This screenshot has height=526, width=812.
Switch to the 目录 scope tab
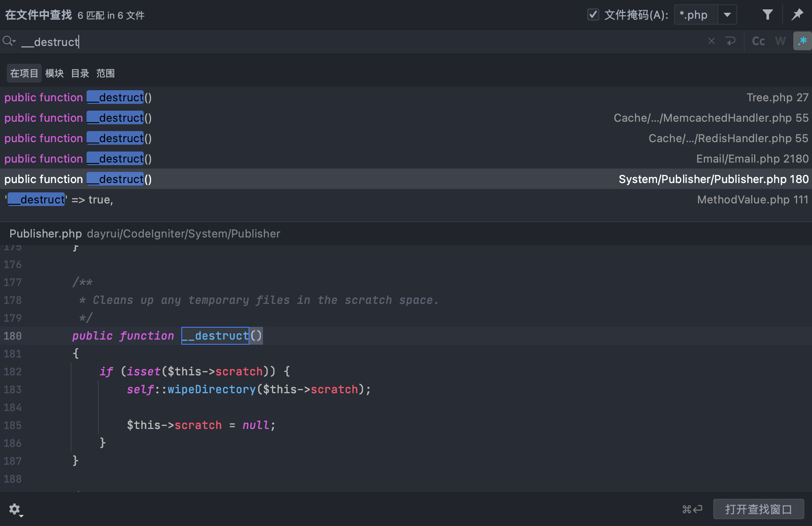pos(80,73)
